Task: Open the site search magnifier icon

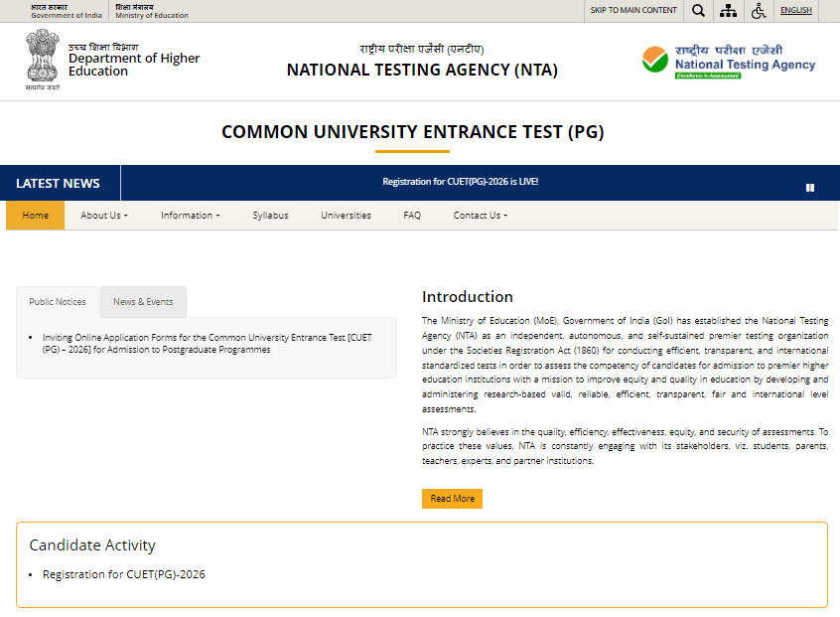Action: 698,11
